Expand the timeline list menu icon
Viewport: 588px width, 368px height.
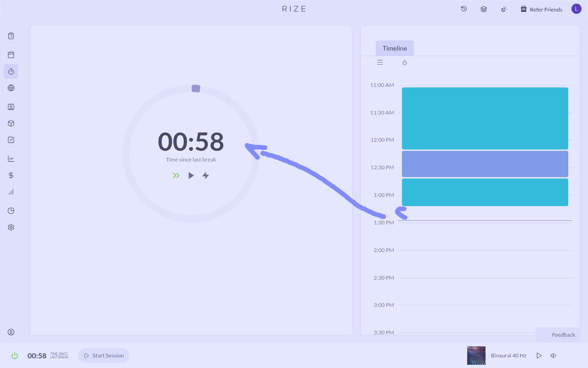pyautogui.click(x=380, y=63)
